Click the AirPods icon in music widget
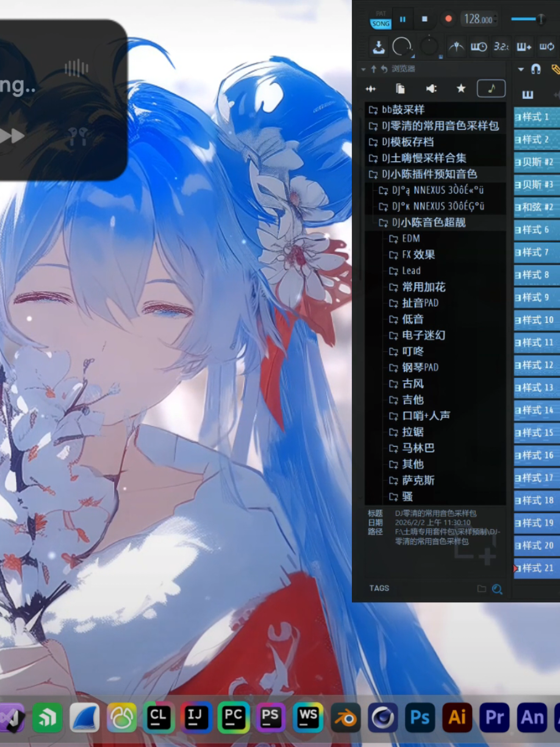This screenshot has width=560, height=747. (78, 137)
